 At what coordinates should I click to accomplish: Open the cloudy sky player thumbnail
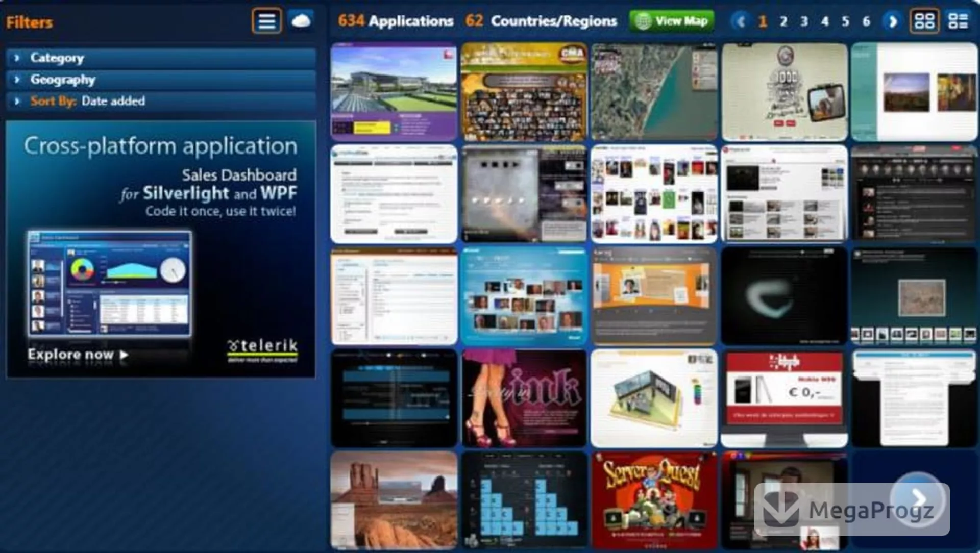pos(524,194)
